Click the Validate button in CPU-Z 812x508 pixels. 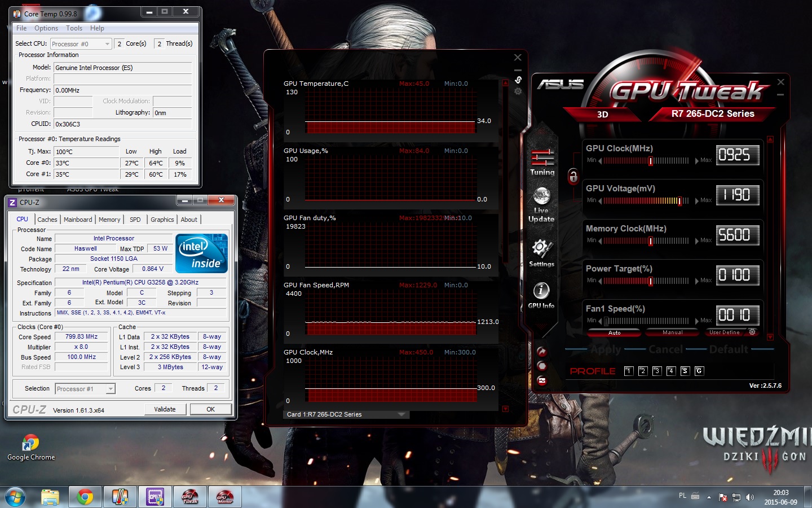pyautogui.click(x=165, y=409)
